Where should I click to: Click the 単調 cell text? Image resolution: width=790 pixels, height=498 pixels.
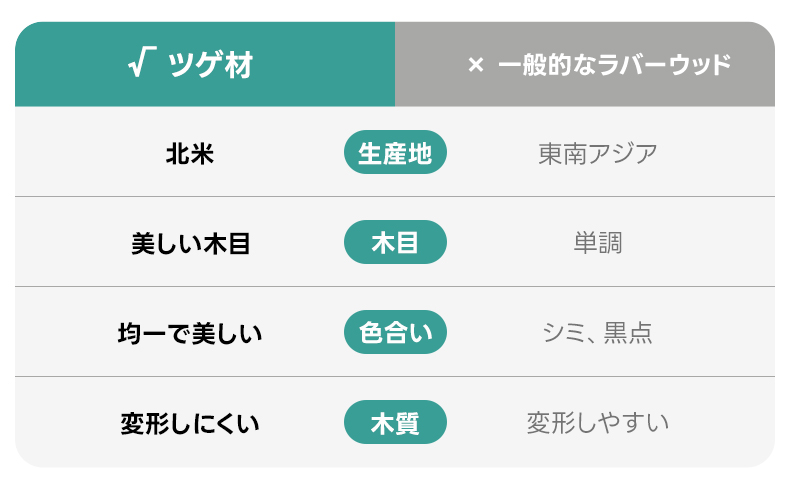[x=598, y=243]
